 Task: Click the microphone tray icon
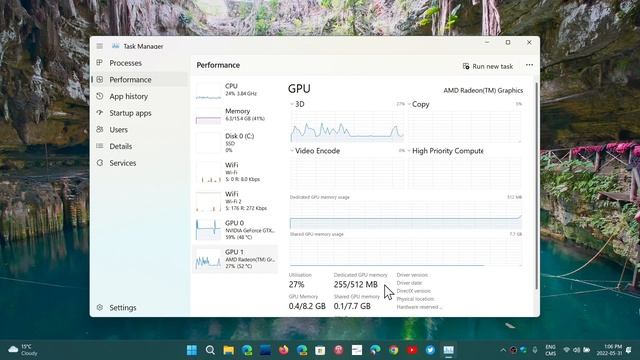tap(535, 350)
